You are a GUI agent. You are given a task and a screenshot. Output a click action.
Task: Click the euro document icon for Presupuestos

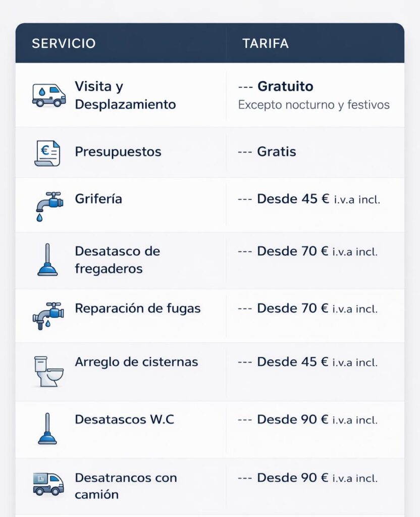pos(47,152)
